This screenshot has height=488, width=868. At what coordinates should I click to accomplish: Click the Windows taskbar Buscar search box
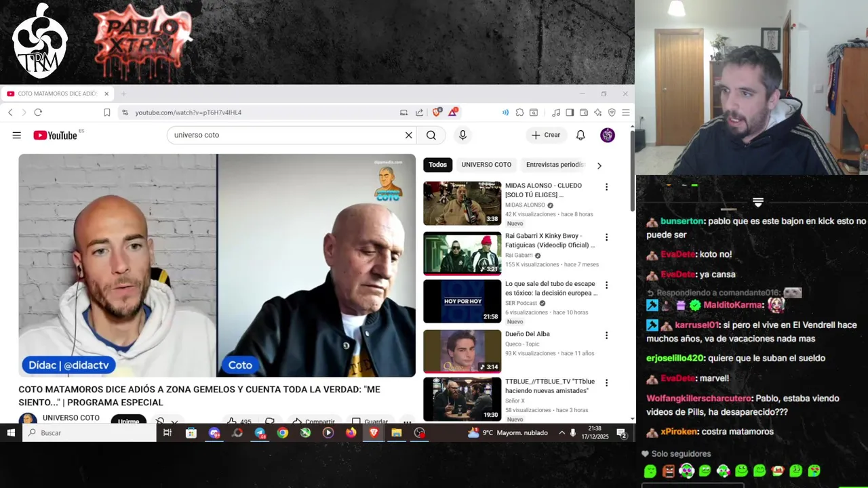91,432
